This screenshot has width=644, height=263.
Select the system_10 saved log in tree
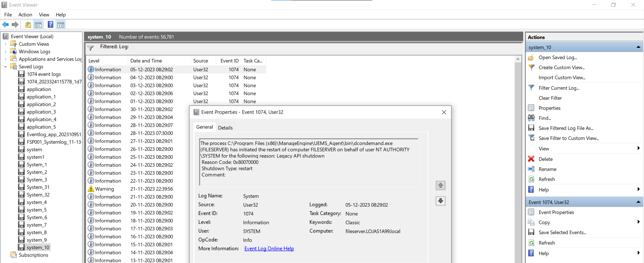click(x=38, y=248)
